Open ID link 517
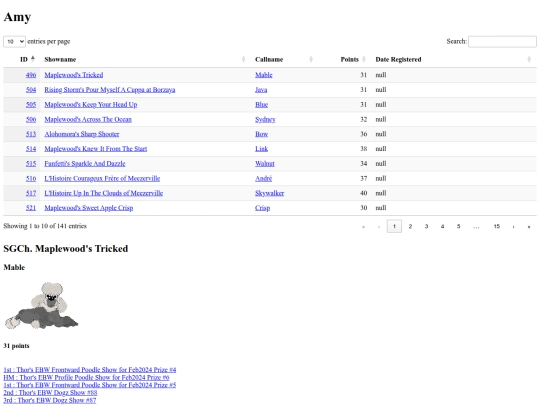Viewport: 540px width, 405px height. click(31, 193)
